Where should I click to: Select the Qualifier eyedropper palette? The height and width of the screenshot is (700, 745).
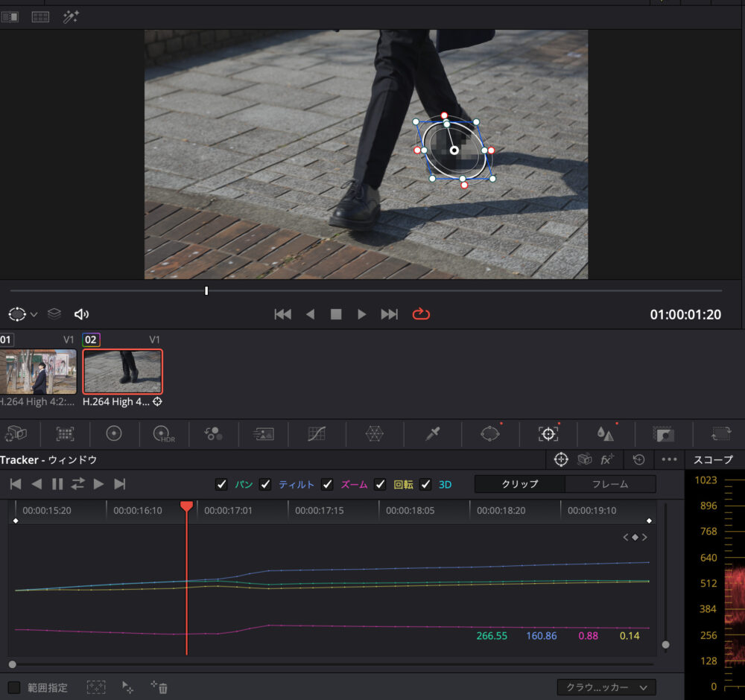point(433,433)
